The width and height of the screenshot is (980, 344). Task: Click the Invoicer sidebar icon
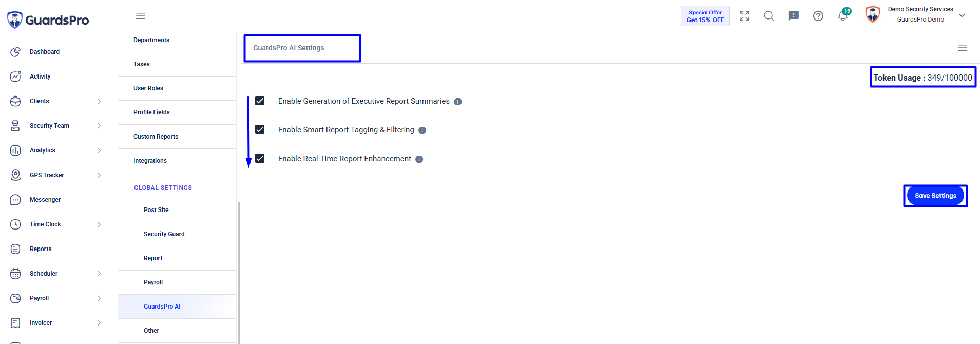(15, 323)
